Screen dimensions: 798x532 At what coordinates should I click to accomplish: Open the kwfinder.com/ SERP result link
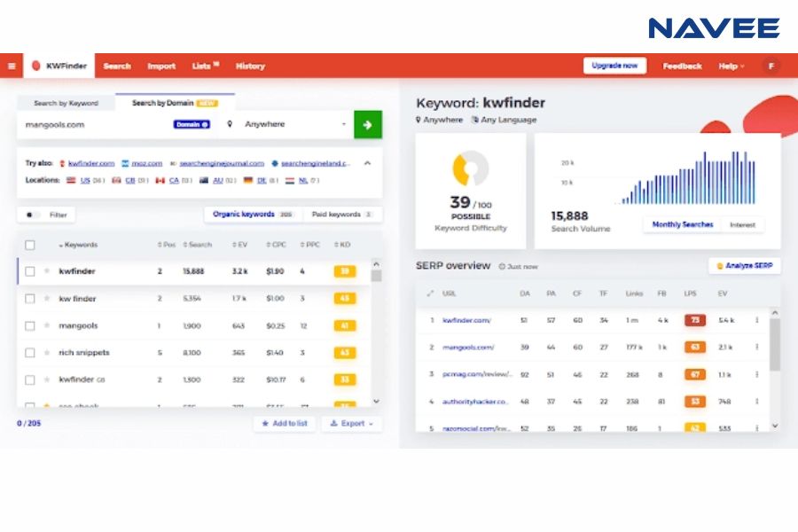pyautogui.click(x=466, y=320)
